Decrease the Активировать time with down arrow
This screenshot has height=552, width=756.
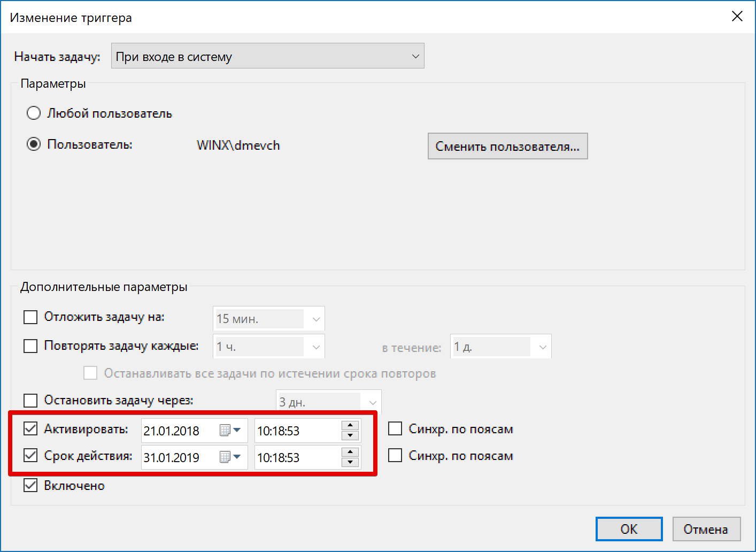coord(350,435)
